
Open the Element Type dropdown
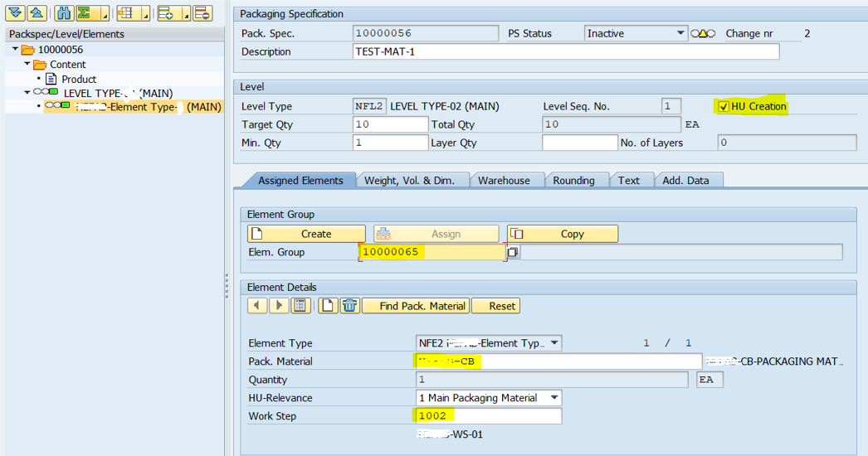[553, 343]
